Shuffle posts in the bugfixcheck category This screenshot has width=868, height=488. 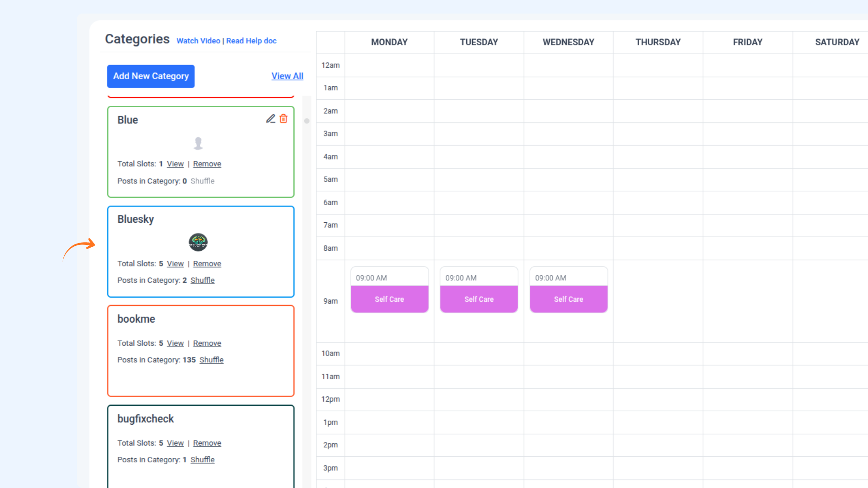coord(203,460)
